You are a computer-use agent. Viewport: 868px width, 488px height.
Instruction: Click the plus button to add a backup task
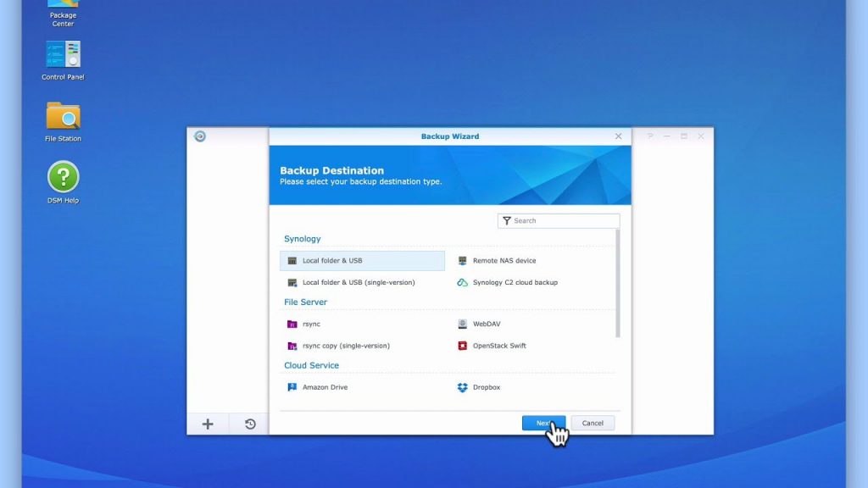(208, 424)
